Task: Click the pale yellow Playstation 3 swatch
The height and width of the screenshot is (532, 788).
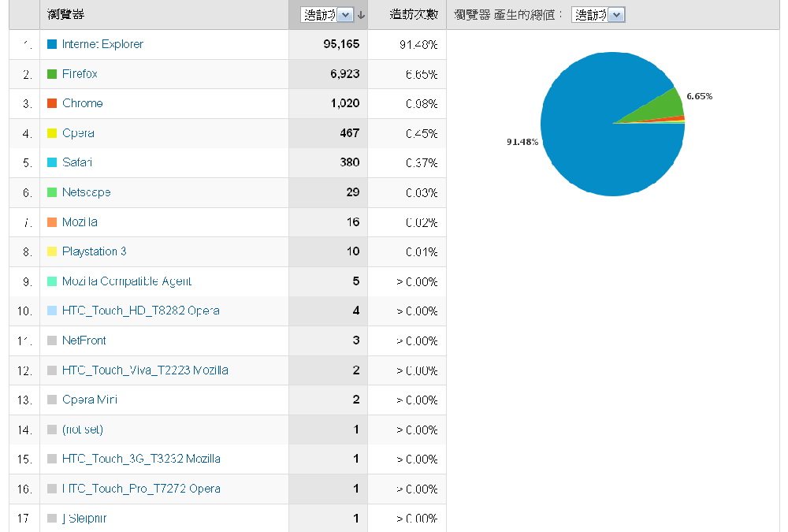Action: 52,251
